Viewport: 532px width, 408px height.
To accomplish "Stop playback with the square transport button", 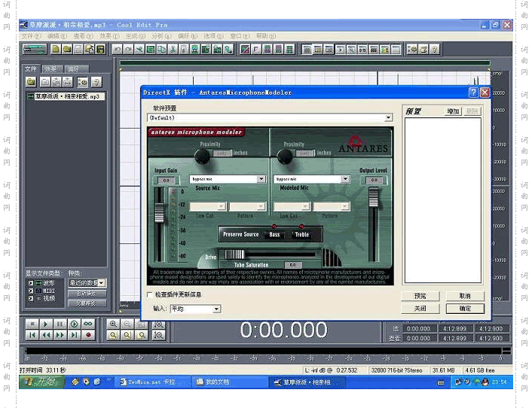I will (32, 324).
